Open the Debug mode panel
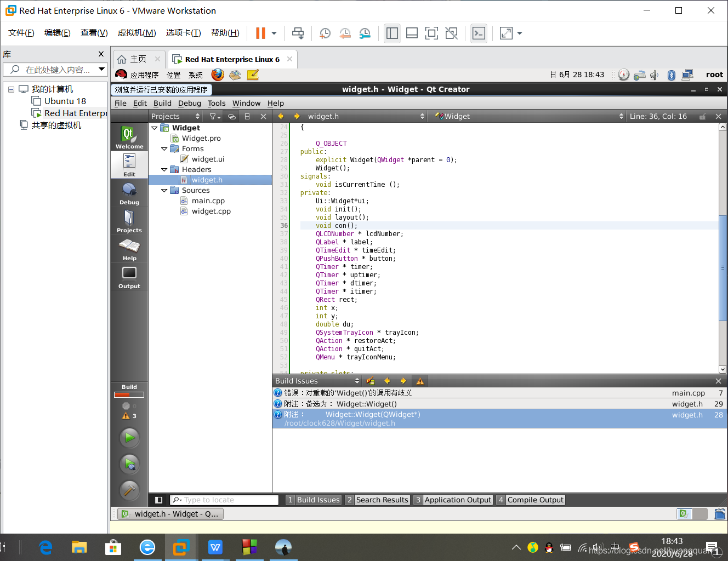The width and height of the screenshot is (728, 561). (129, 193)
